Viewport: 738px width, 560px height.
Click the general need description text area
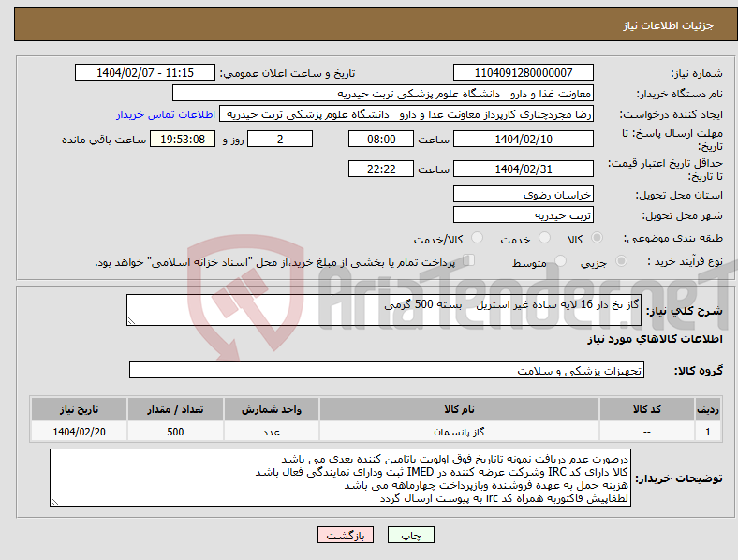(384, 310)
